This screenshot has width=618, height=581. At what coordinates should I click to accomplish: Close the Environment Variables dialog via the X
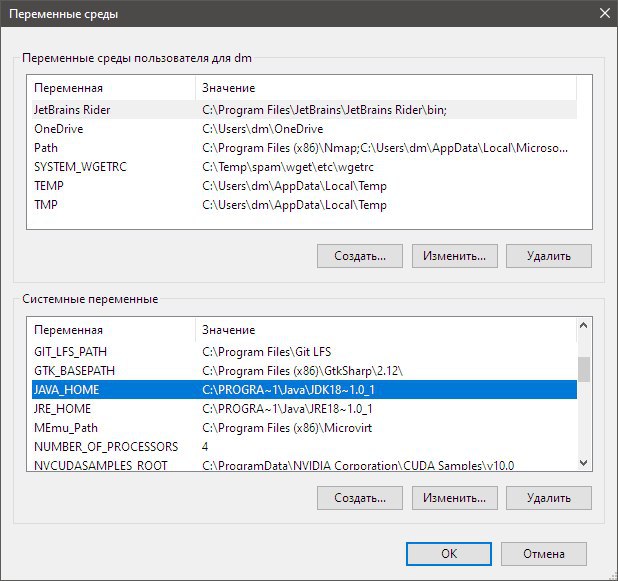[605, 13]
